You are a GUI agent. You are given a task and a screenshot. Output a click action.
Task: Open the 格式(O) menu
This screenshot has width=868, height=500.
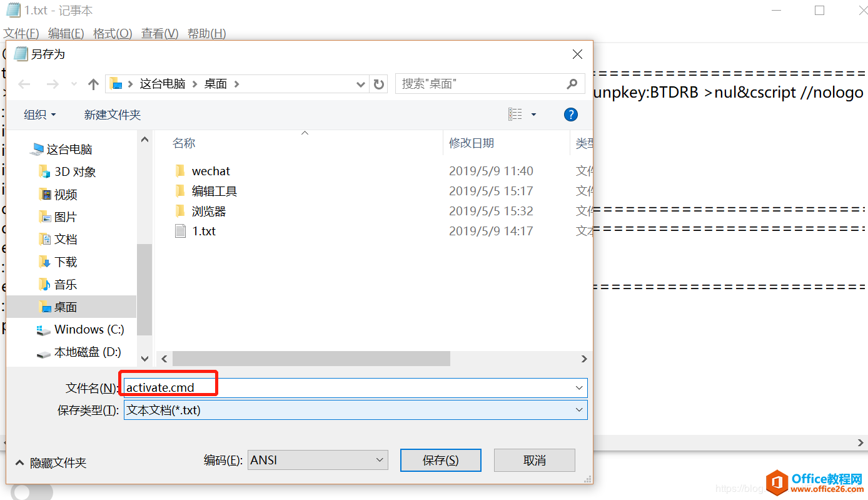pyautogui.click(x=112, y=33)
